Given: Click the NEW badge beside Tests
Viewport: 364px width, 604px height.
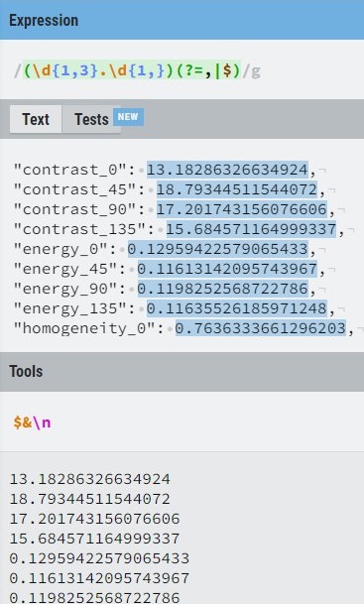Looking at the screenshot, I should [128, 117].
